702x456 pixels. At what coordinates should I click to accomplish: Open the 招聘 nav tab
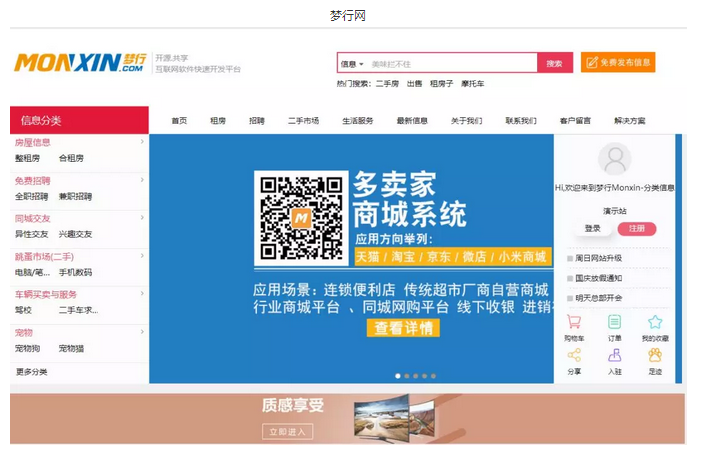[x=257, y=121]
